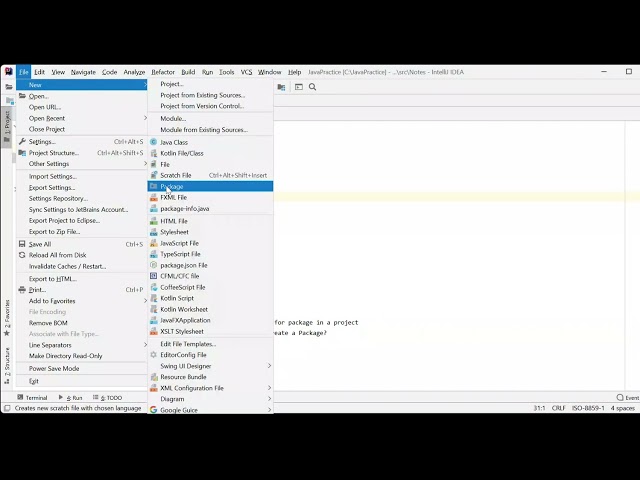Click the Google Guice icon

(x=153, y=409)
